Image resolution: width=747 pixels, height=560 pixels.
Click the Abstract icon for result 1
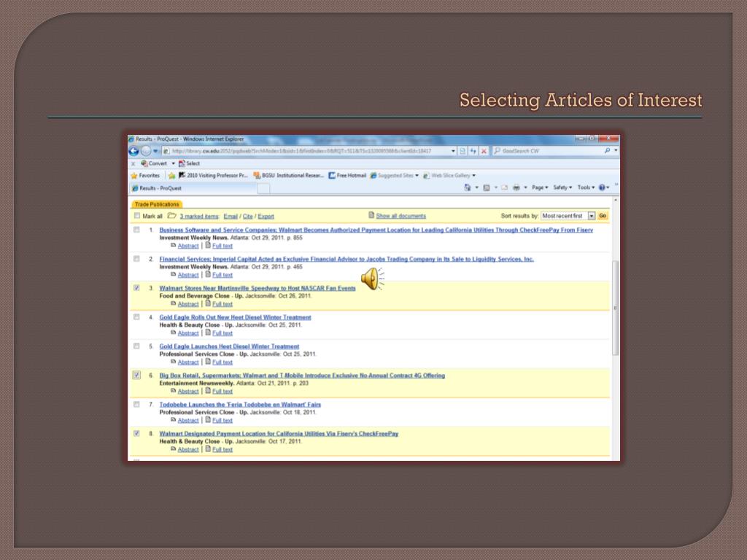click(x=174, y=246)
